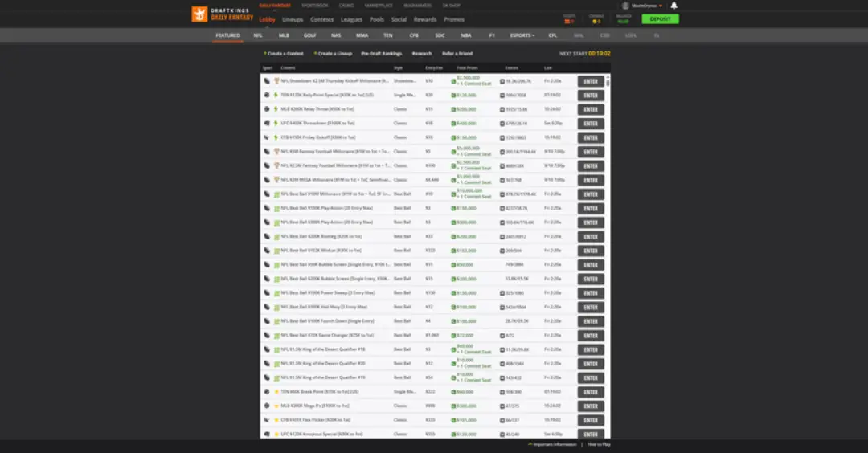The width and height of the screenshot is (868, 453).
Task: Open the Casino top product link
Action: [x=346, y=6]
